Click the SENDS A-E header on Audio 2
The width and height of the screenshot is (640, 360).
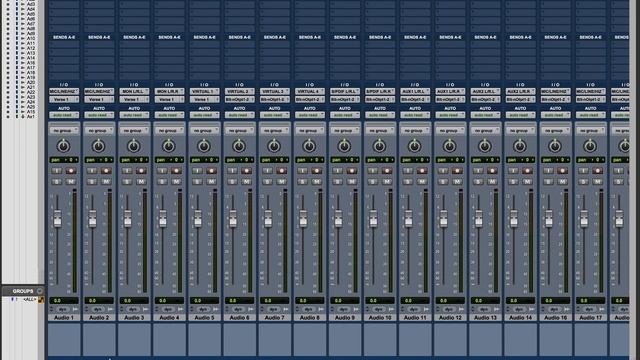click(x=99, y=37)
